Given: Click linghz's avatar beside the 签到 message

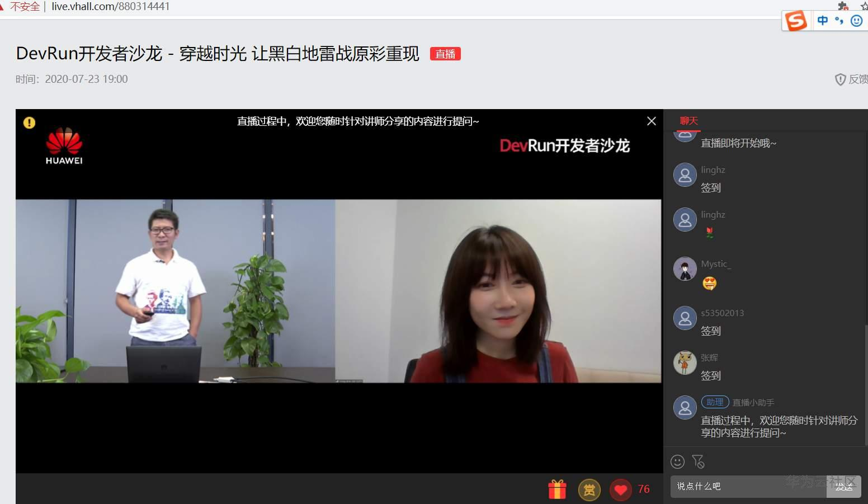Looking at the screenshot, I should pos(685,175).
